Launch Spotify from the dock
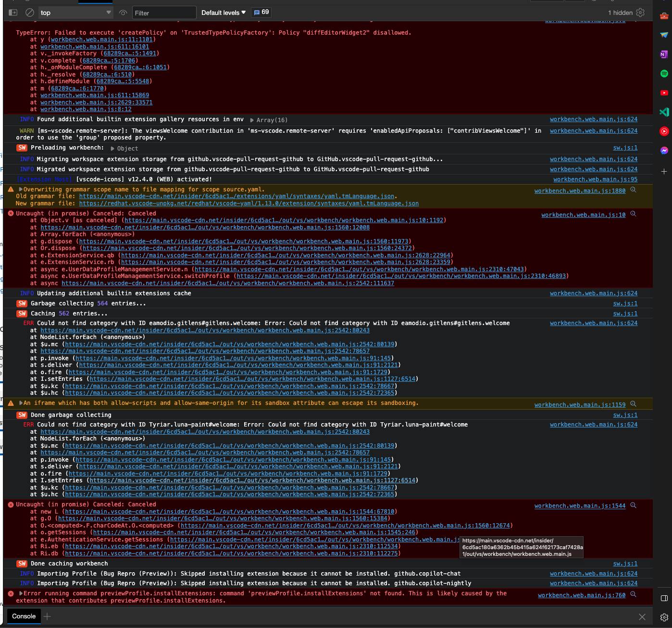Viewport: 672px width, 628px height. [x=664, y=74]
